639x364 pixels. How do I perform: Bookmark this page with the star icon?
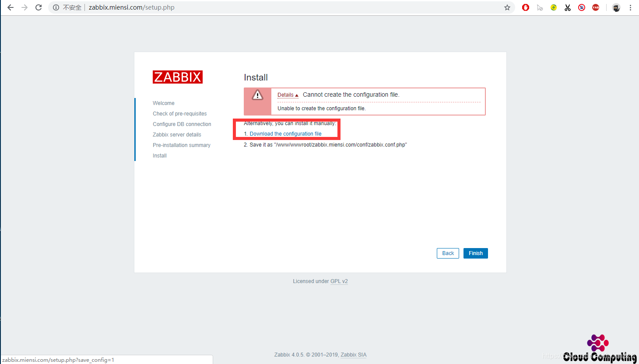click(x=507, y=7)
